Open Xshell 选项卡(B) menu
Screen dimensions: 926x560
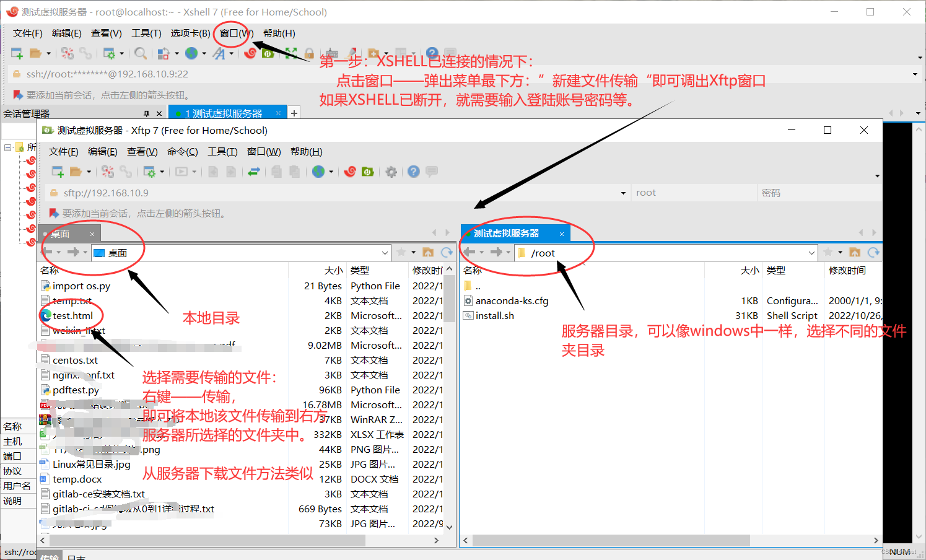(x=190, y=33)
